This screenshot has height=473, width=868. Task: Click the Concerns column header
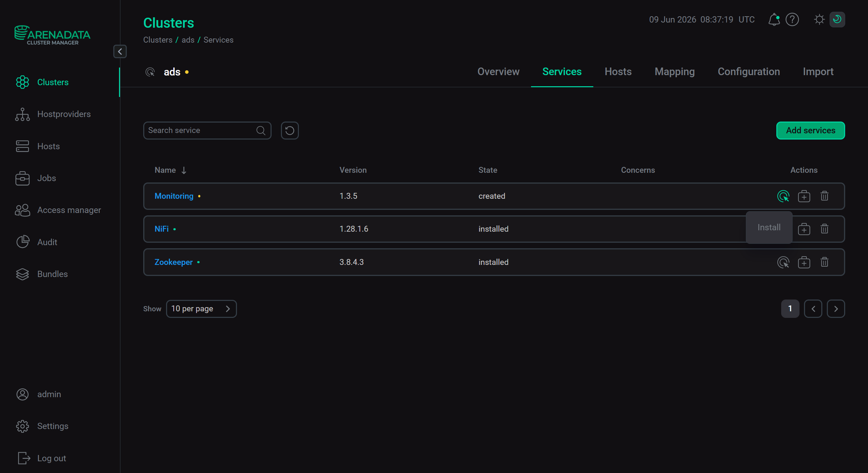[638, 170]
